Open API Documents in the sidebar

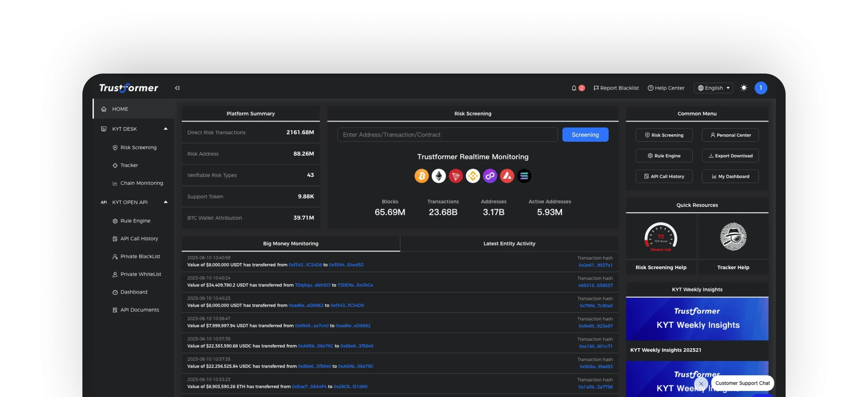click(136, 310)
